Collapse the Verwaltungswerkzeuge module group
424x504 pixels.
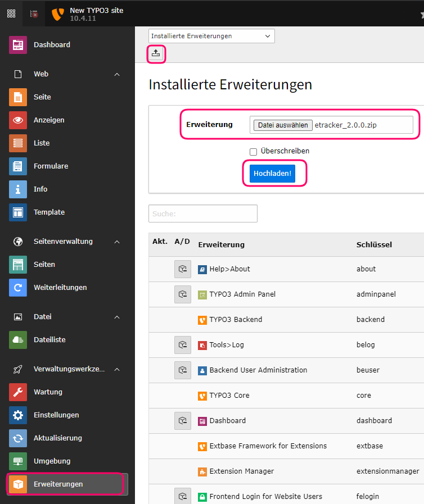[x=117, y=369]
